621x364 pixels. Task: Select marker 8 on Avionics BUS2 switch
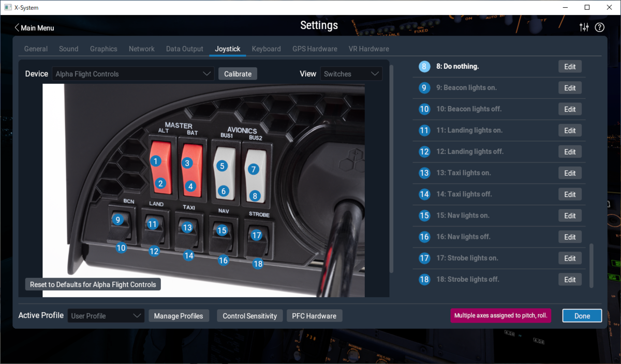(x=255, y=196)
